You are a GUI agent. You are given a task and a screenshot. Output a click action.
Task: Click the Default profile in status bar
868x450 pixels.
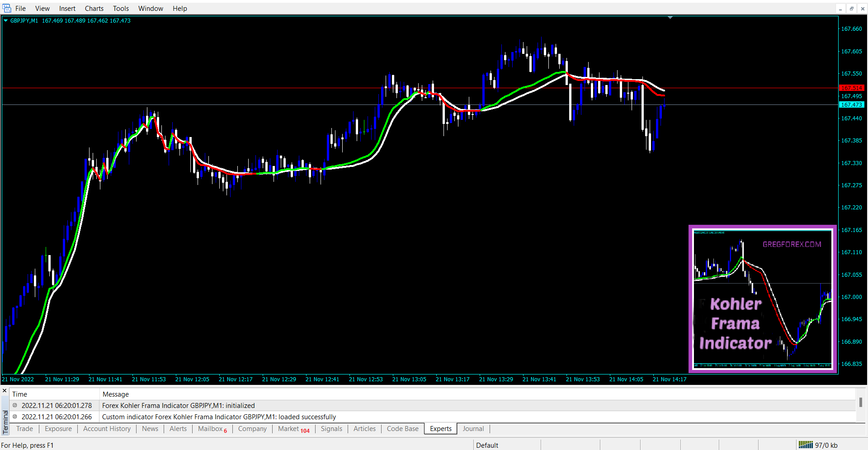487,445
